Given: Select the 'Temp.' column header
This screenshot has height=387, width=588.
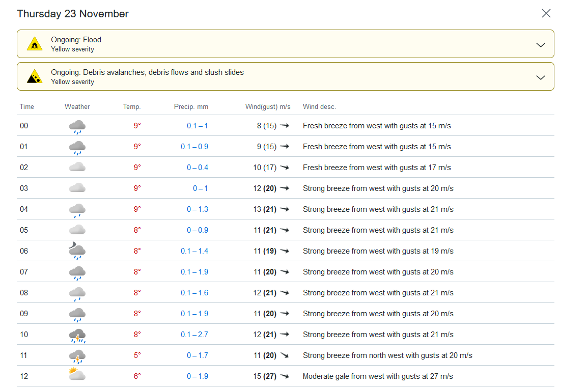Looking at the screenshot, I should tap(132, 107).
